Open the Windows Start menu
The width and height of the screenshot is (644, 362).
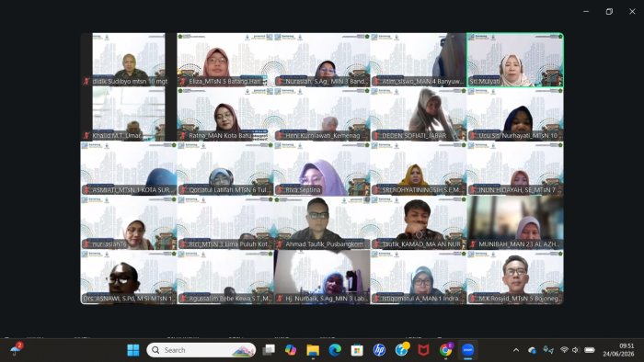point(133,350)
